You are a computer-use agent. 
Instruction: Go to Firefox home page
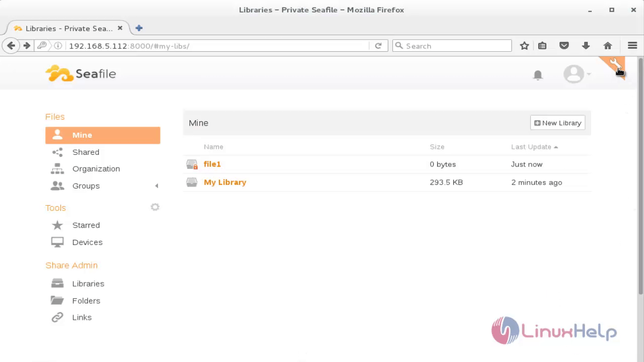click(x=608, y=46)
